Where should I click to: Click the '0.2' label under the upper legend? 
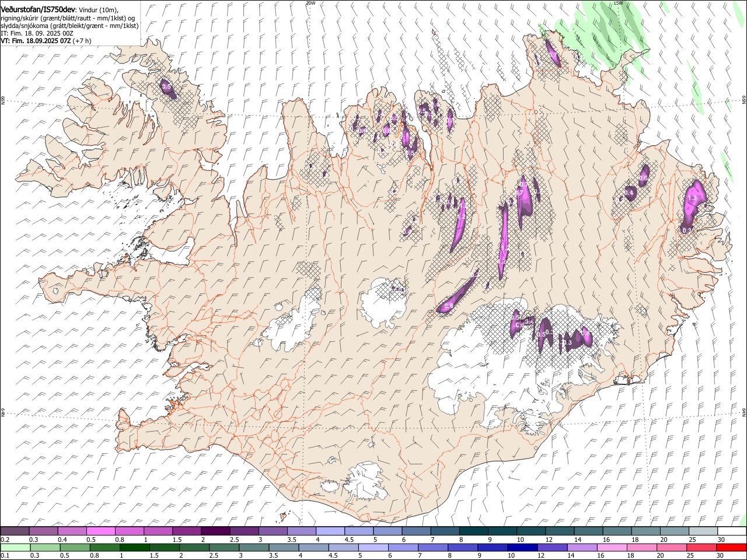pyautogui.click(x=5, y=540)
